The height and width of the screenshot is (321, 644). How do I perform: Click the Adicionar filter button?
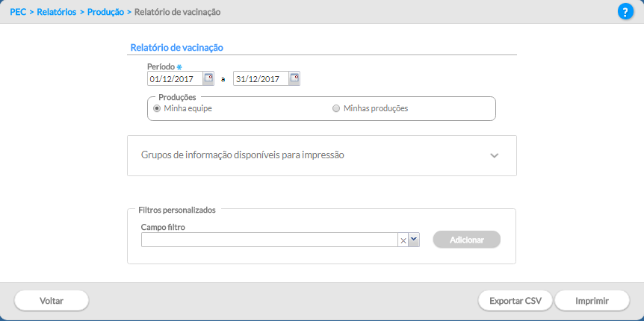point(467,240)
